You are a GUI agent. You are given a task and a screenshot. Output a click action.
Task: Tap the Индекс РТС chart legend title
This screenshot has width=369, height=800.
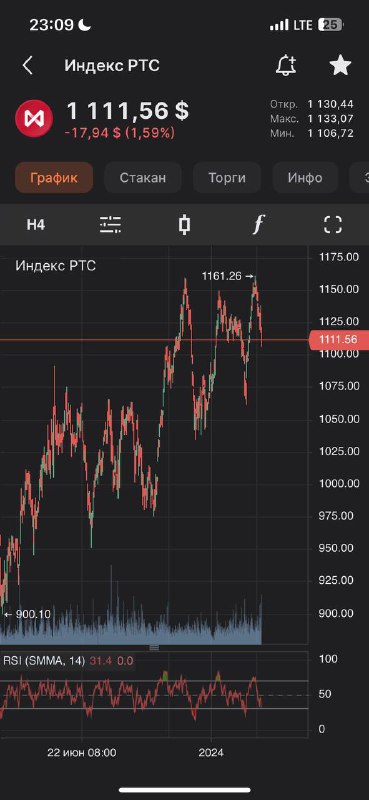click(56, 266)
